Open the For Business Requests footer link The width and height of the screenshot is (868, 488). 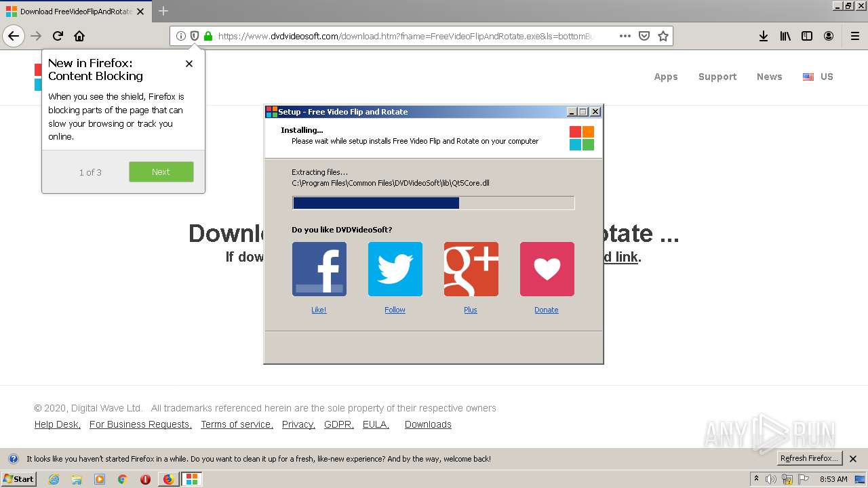point(140,424)
